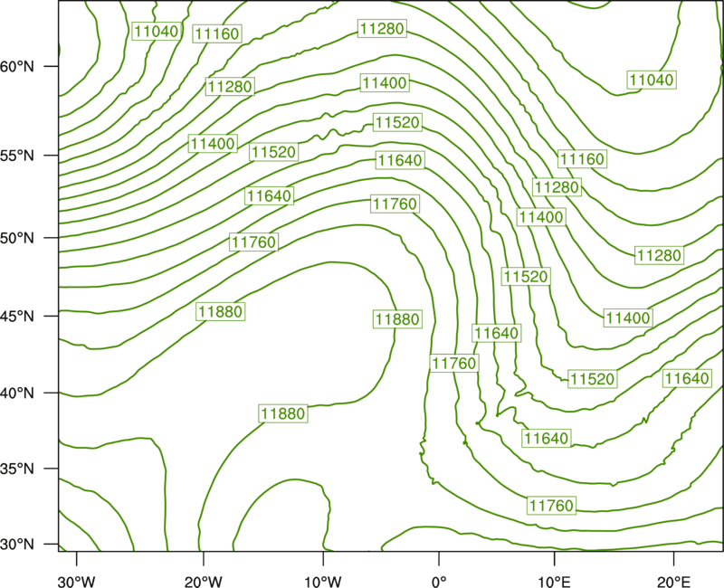Select the 50°N latitude axis label
724x588 pixels.
click(17, 238)
